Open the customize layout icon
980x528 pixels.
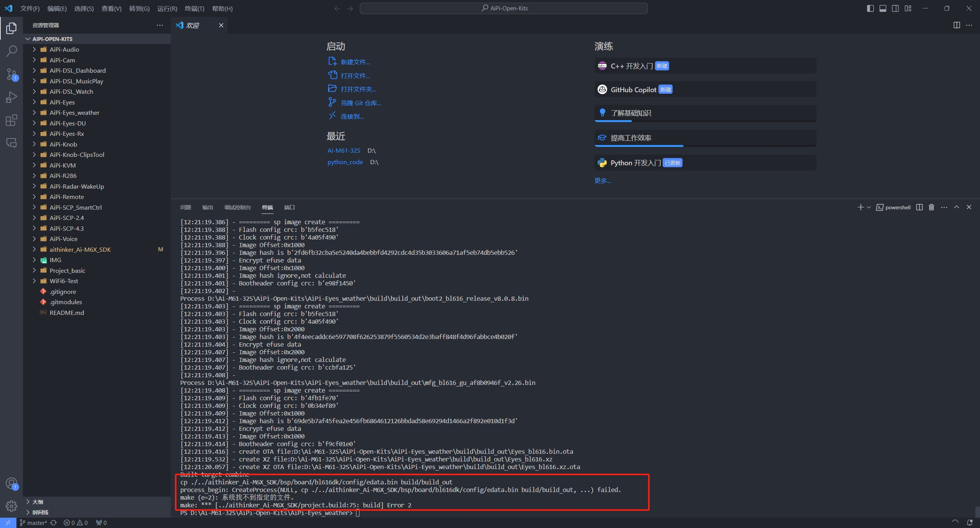pos(908,8)
